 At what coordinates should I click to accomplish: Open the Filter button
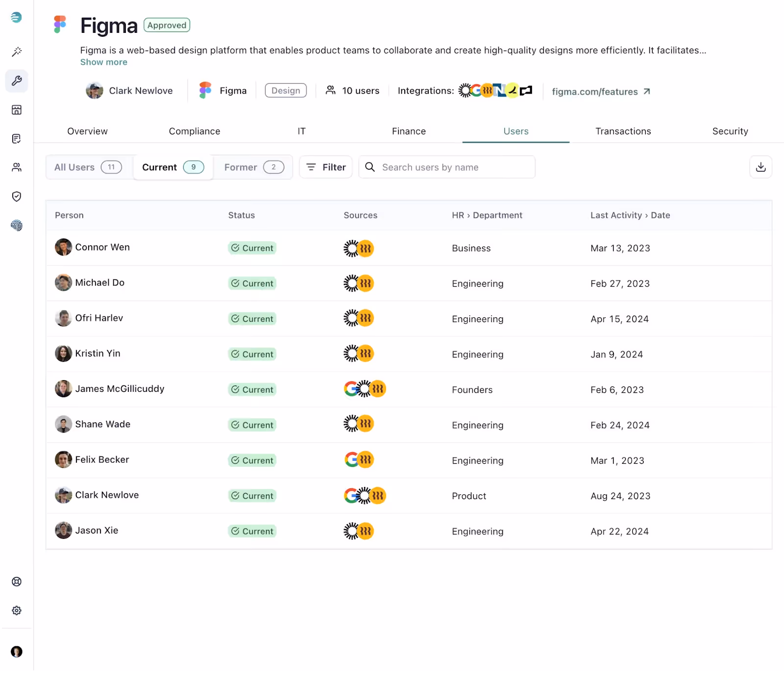pos(326,167)
